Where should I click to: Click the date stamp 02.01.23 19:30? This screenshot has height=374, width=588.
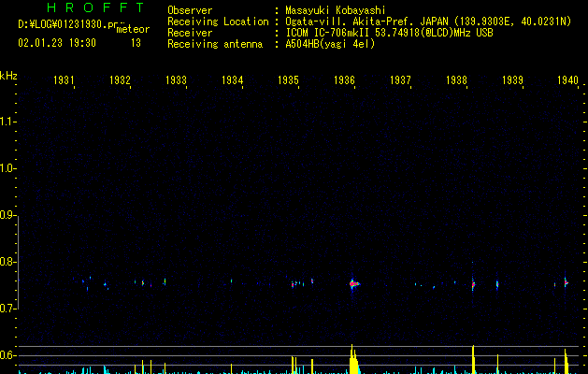tap(57, 43)
